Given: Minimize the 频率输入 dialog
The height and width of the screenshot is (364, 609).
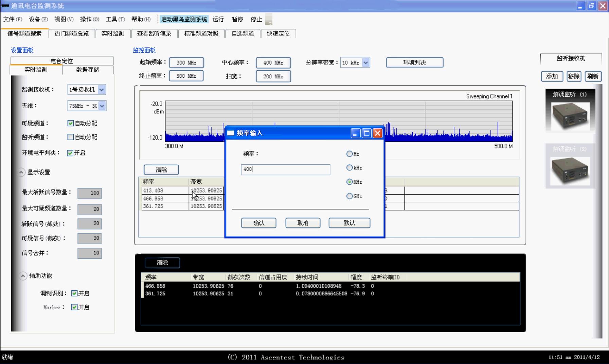Looking at the screenshot, I should [x=355, y=133].
